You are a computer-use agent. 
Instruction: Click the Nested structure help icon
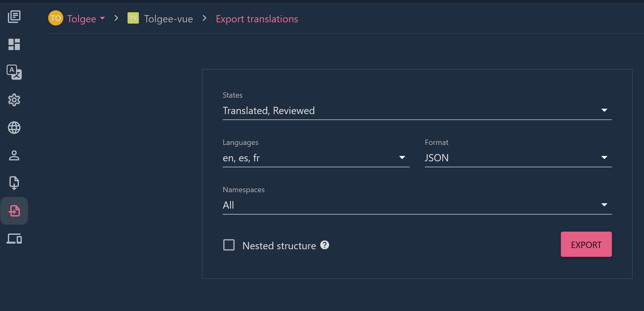coord(325,245)
